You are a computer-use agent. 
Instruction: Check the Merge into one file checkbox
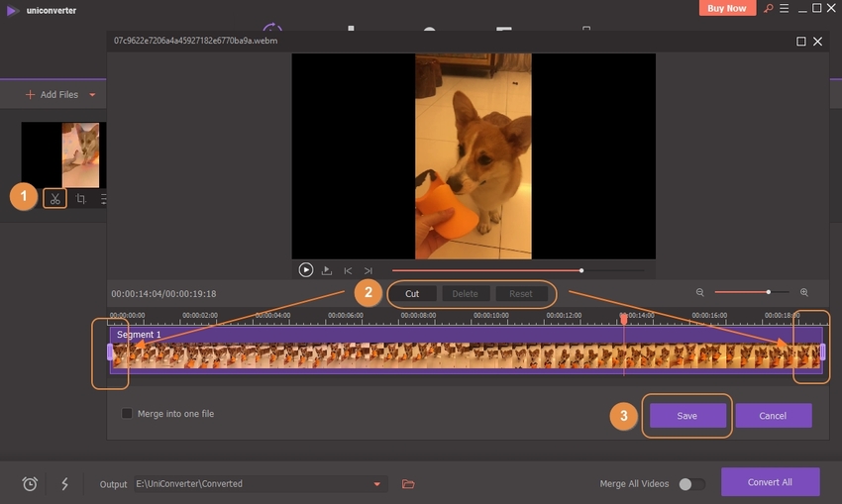pos(127,414)
